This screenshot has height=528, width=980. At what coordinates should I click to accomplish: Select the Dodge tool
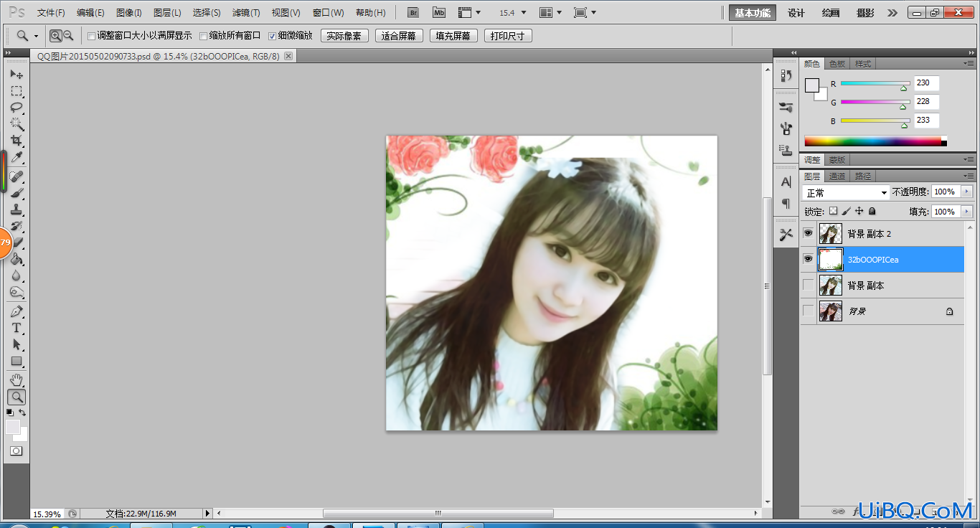[17, 292]
